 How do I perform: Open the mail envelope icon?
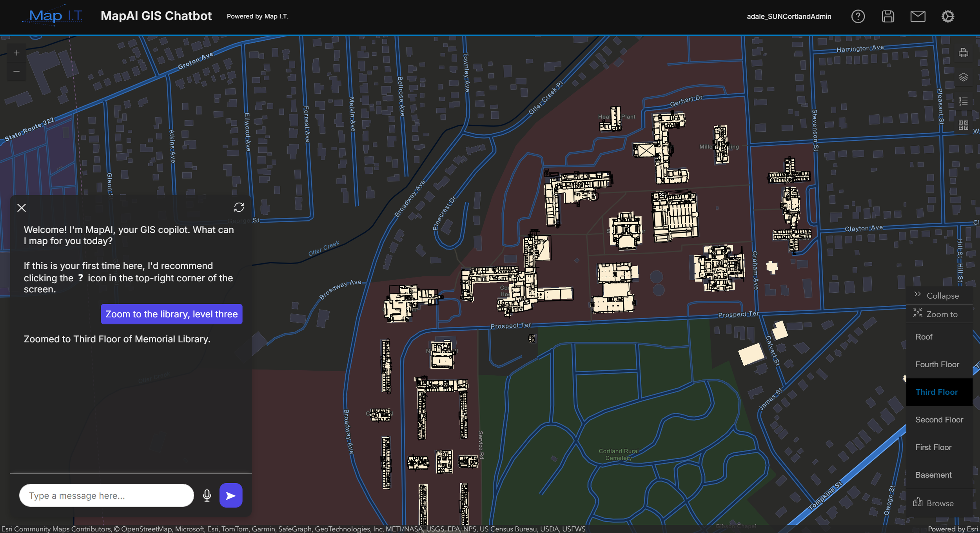pos(918,16)
